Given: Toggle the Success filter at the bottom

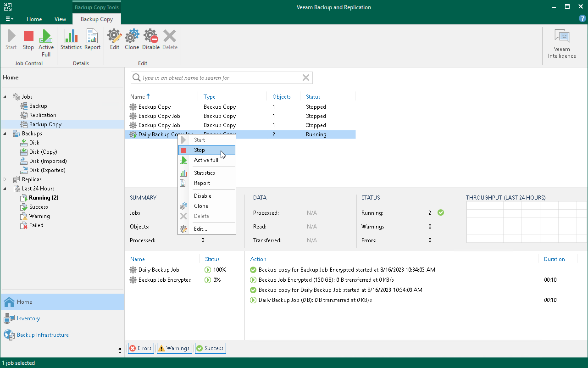Looking at the screenshot, I should pos(210,348).
